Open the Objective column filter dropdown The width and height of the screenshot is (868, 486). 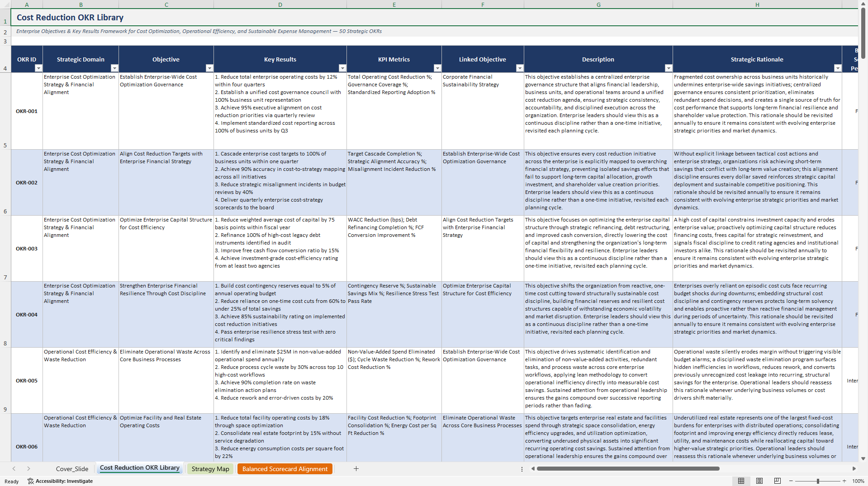coord(209,68)
